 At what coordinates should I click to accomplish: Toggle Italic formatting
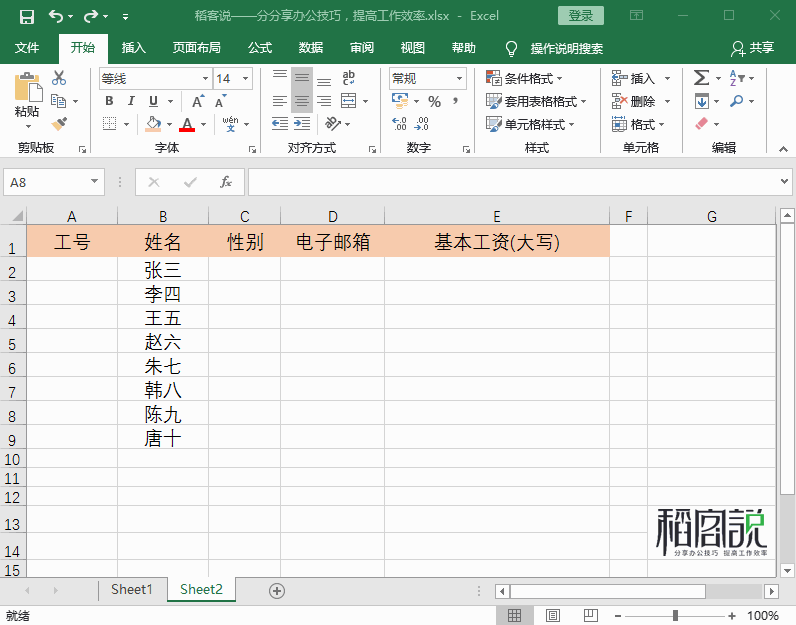(131, 101)
